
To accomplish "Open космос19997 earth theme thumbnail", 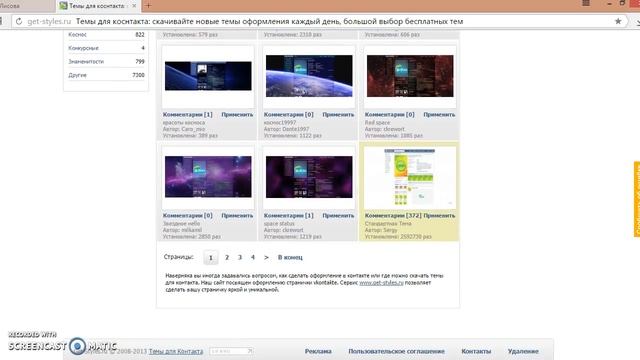I will (x=309, y=76).
